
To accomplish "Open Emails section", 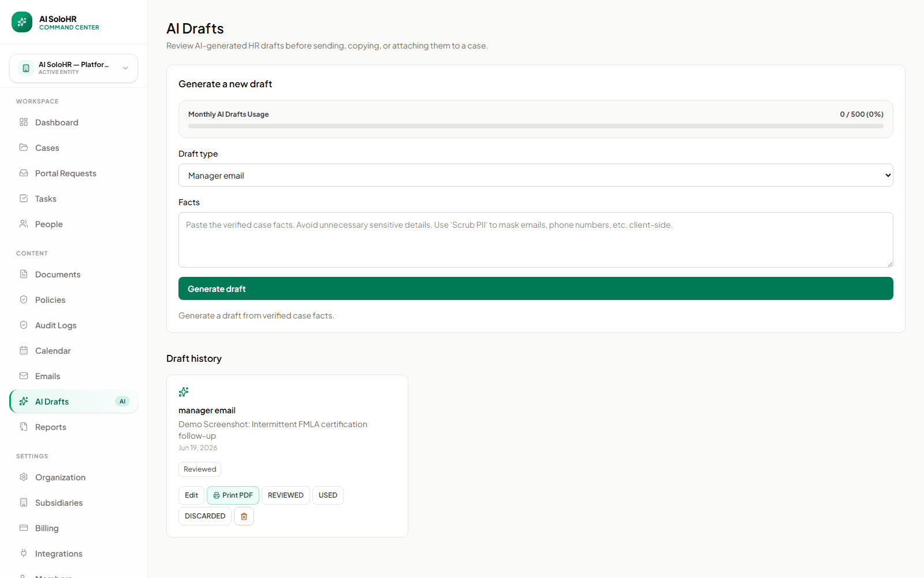I will tap(74, 376).
